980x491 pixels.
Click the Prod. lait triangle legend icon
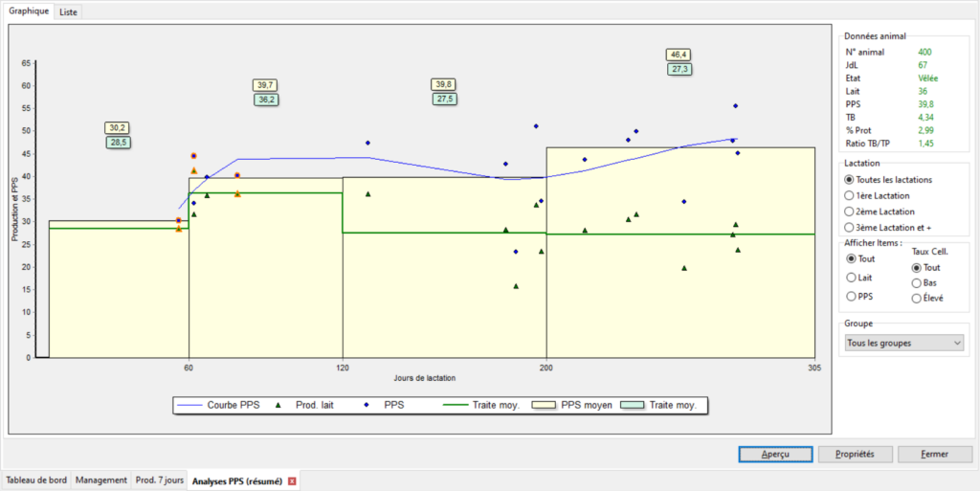(x=278, y=406)
